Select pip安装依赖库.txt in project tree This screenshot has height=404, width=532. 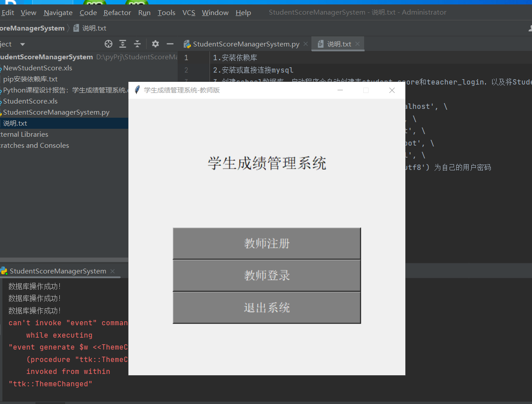30,79
